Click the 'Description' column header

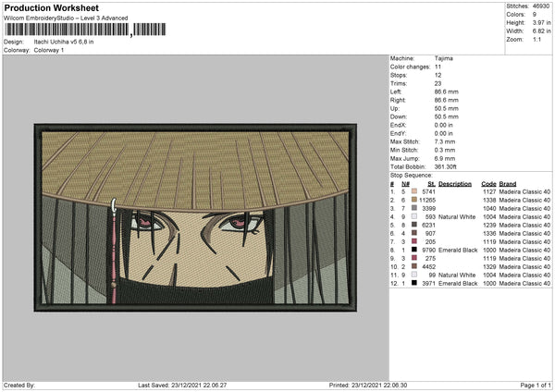(x=455, y=184)
